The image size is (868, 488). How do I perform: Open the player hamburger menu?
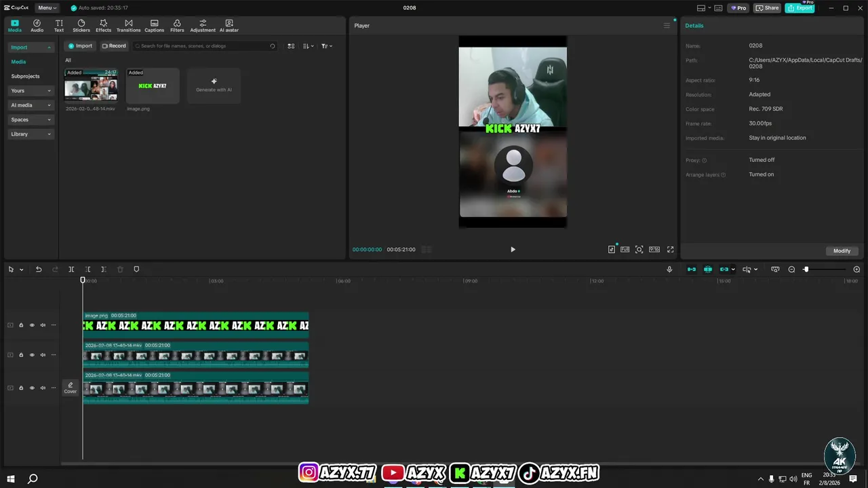click(x=667, y=26)
